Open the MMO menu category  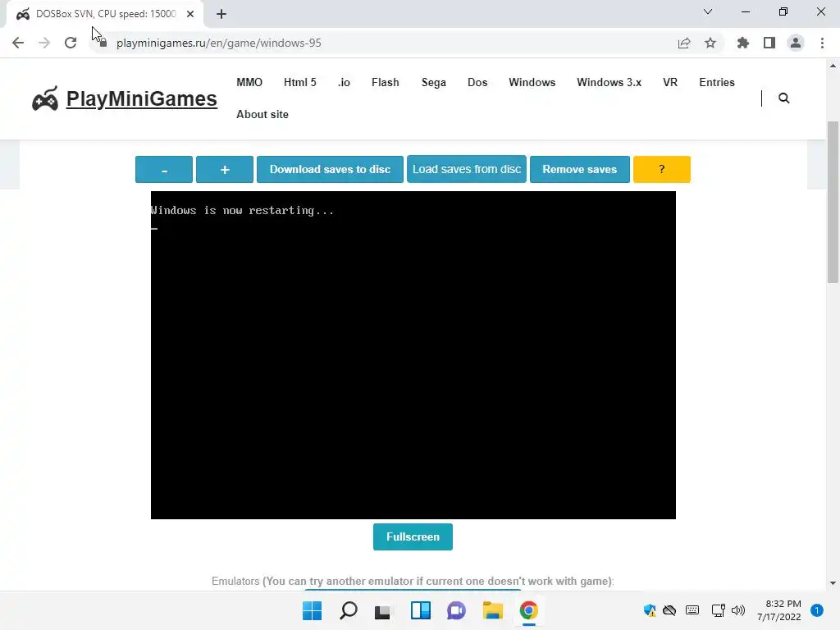tap(249, 83)
